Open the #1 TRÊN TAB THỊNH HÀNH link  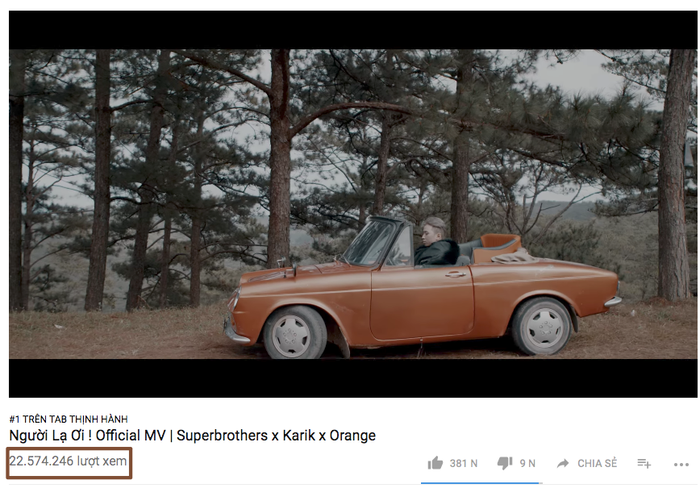pyautogui.click(x=68, y=419)
